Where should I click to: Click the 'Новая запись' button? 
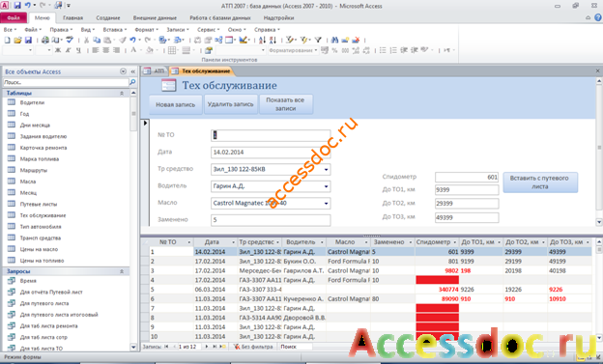click(175, 104)
